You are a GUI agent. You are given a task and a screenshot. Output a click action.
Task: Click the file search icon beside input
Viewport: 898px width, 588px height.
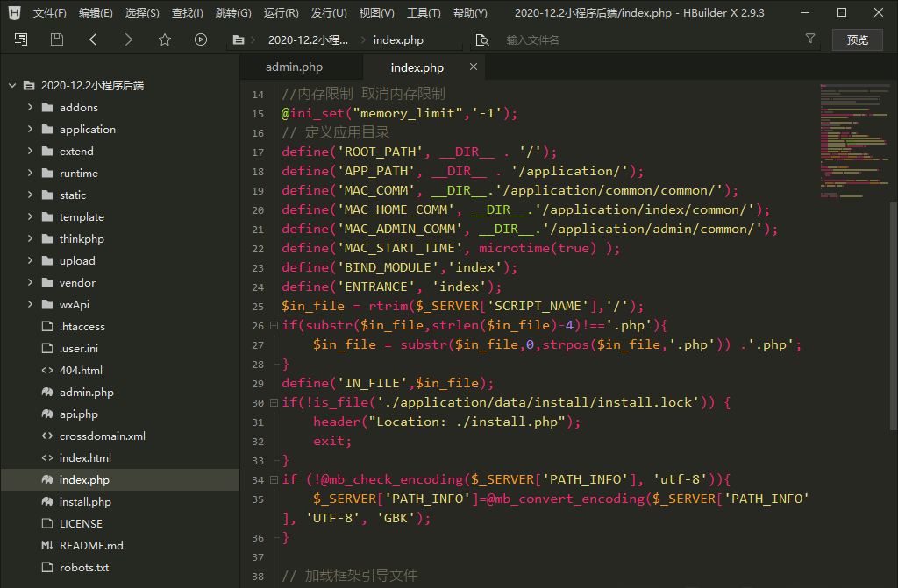tap(481, 40)
